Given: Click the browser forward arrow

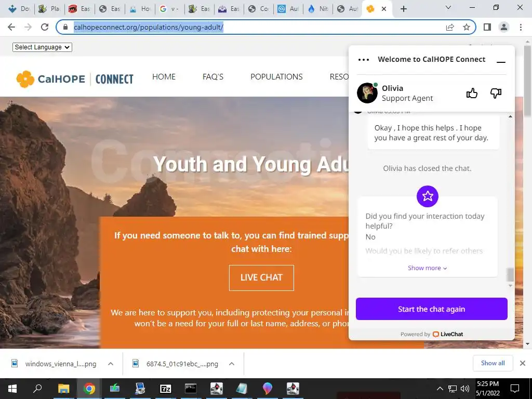Looking at the screenshot, I should click(x=28, y=27).
